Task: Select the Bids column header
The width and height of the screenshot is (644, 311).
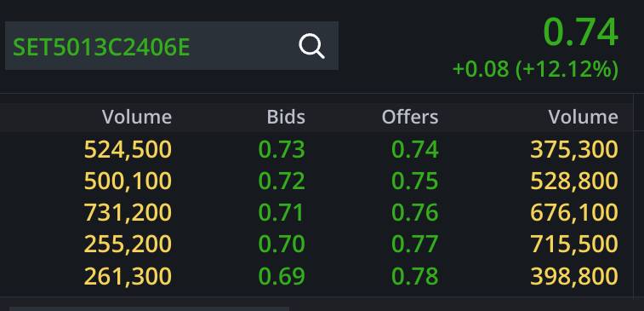Action: tap(286, 118)
